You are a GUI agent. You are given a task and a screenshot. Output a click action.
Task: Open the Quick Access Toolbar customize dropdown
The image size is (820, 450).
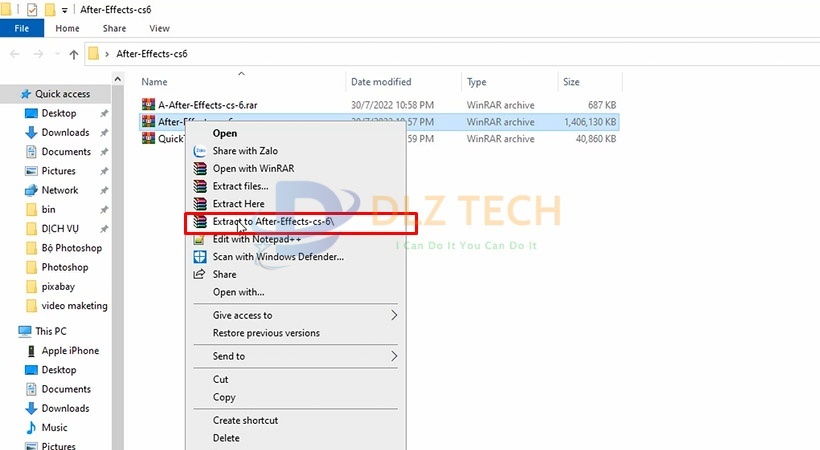64,10
